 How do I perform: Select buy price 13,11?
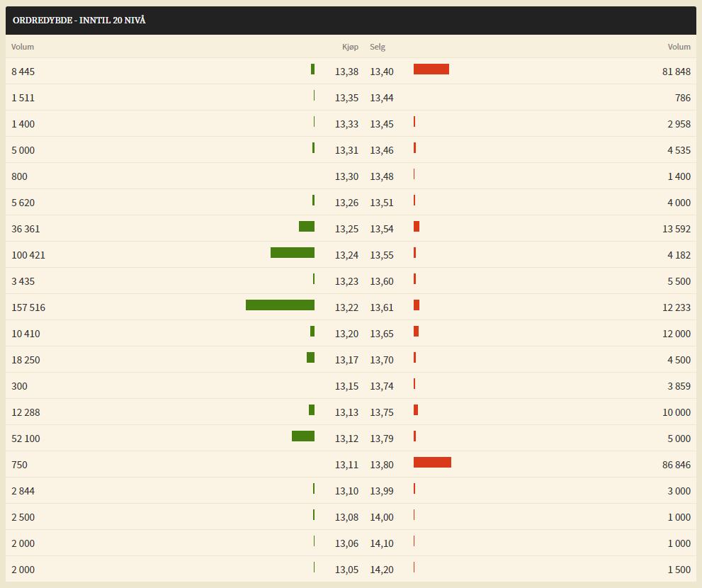346,465
